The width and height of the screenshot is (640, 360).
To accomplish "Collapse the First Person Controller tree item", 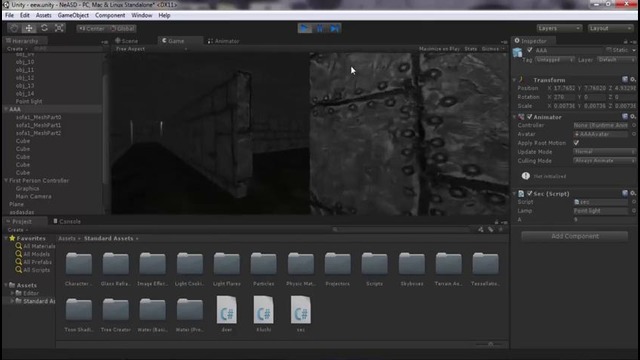I will coord(6,180).
